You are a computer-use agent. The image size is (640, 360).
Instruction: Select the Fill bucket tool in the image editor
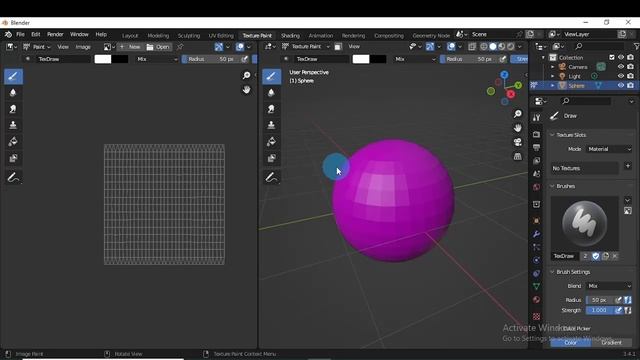(13, 142)
